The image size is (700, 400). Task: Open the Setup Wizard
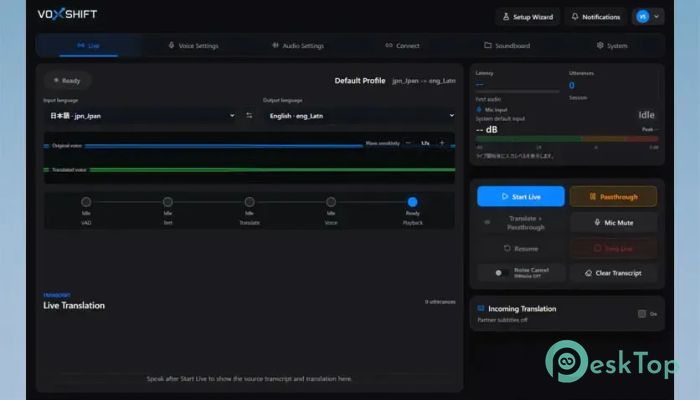point(528,17)
